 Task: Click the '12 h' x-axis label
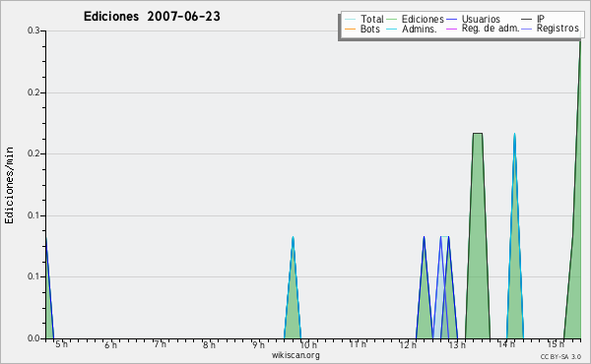coord(408,344)
